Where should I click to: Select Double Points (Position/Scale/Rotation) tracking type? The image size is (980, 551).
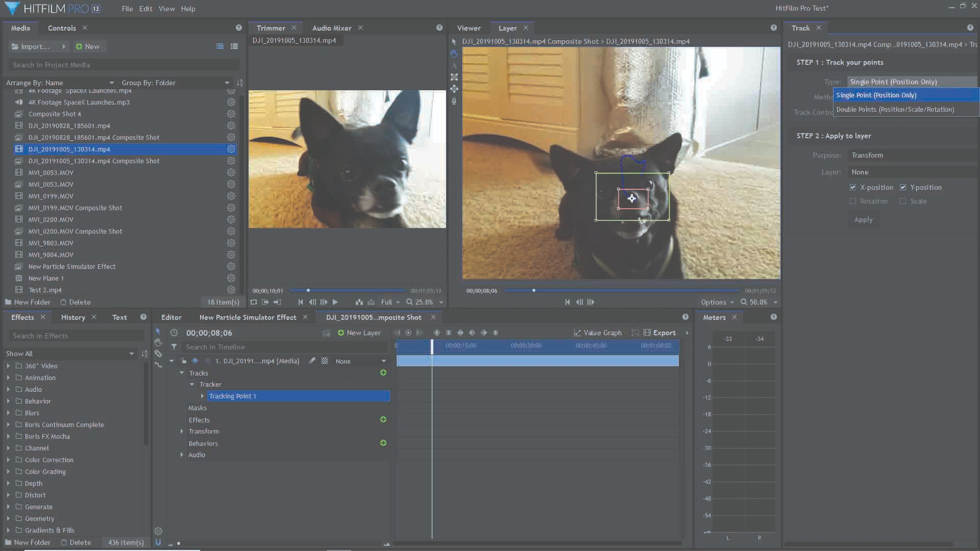point(895,109)
